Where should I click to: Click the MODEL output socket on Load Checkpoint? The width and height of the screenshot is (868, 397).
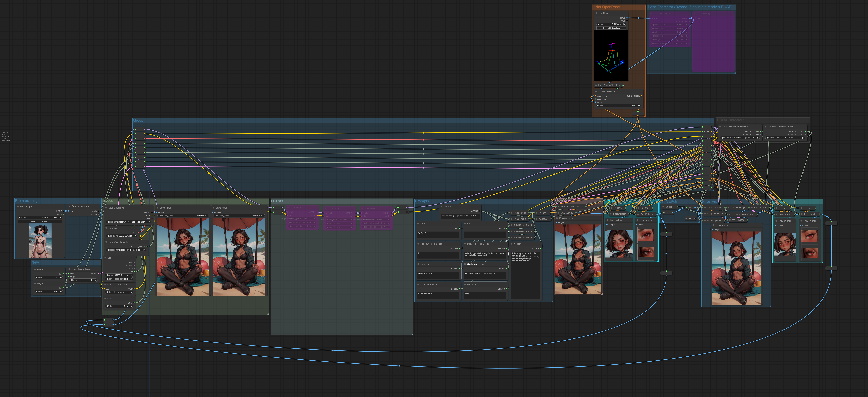(x=152, y=212)
